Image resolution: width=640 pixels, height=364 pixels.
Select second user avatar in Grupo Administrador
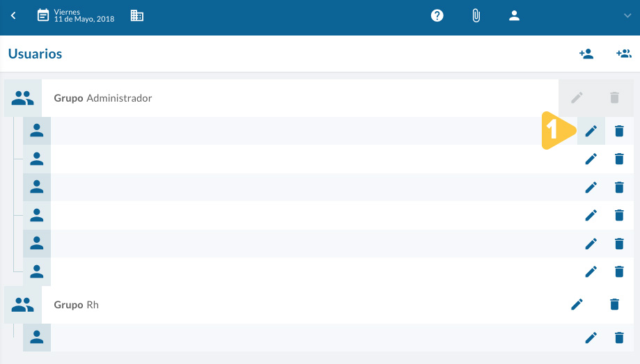(x=37, y=159)
